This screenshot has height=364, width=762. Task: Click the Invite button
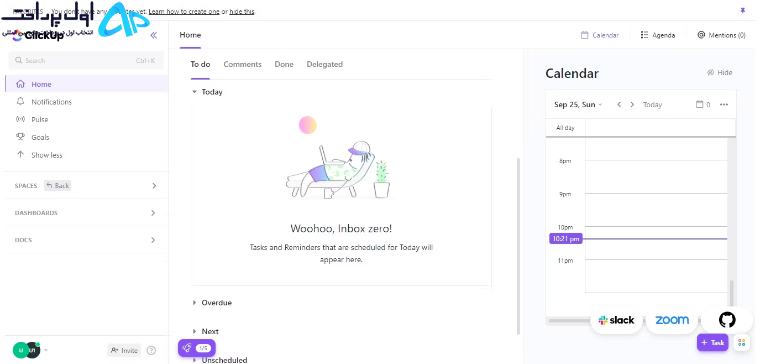coord(124,350)
